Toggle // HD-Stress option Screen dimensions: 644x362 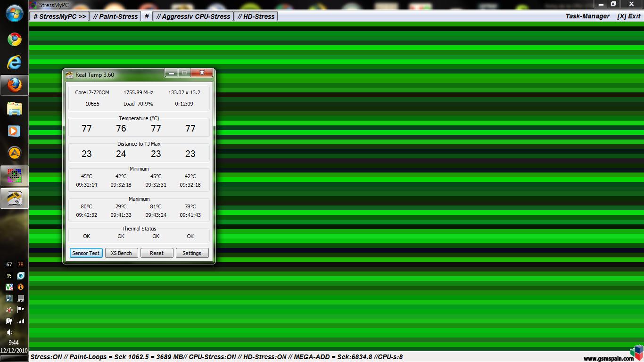coord(256,16)
